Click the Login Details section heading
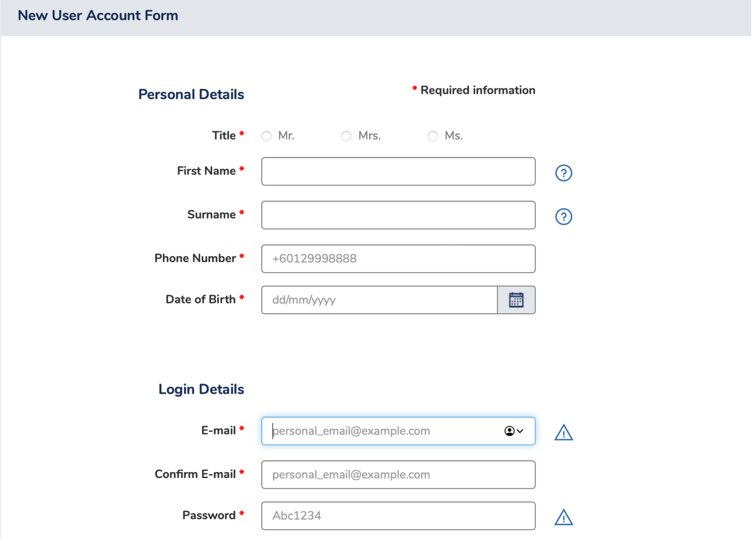This screenshot has width=756, height=542. click(201, 389)
